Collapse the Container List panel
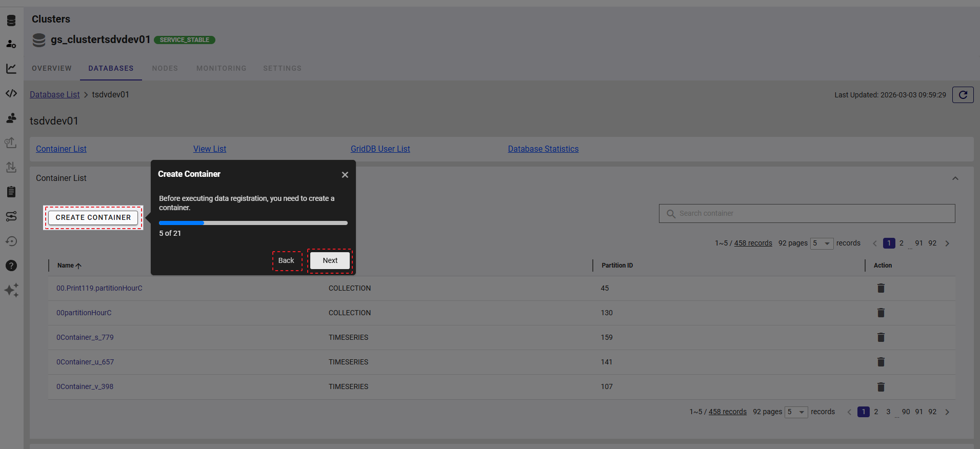980x449 pixels. [x=955, y=178]
